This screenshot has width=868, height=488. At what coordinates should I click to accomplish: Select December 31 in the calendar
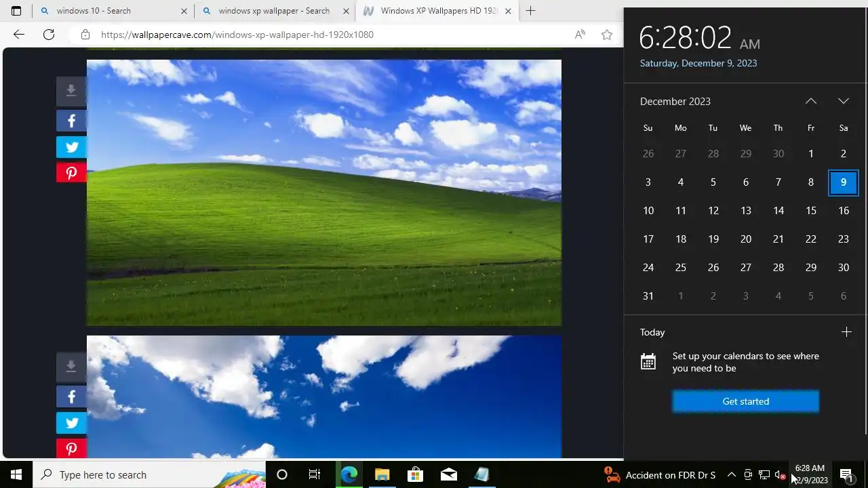(x=648, y=296)
